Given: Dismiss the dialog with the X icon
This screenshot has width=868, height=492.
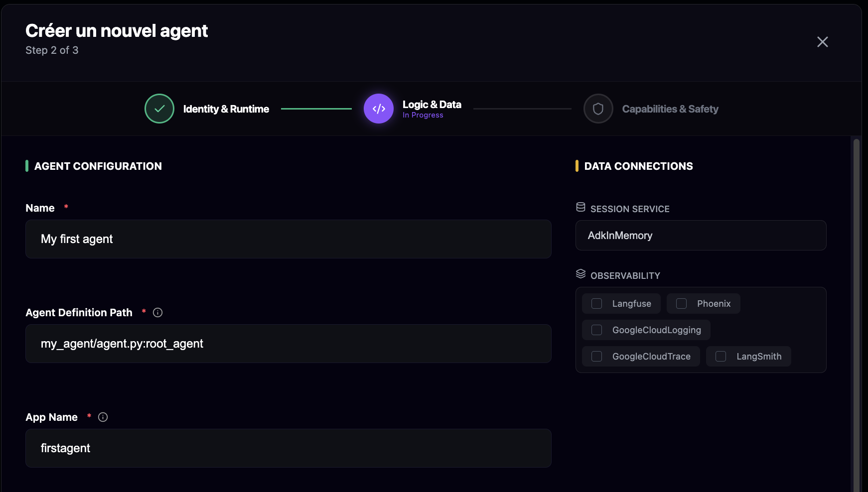Looking at the screenshot, I should coord(822,42).
